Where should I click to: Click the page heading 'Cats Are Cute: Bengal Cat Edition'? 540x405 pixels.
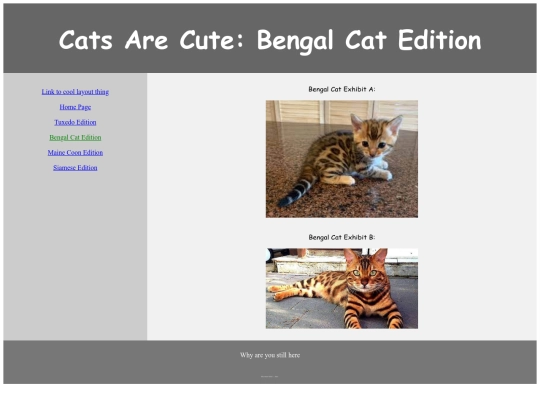click(270, 40)
